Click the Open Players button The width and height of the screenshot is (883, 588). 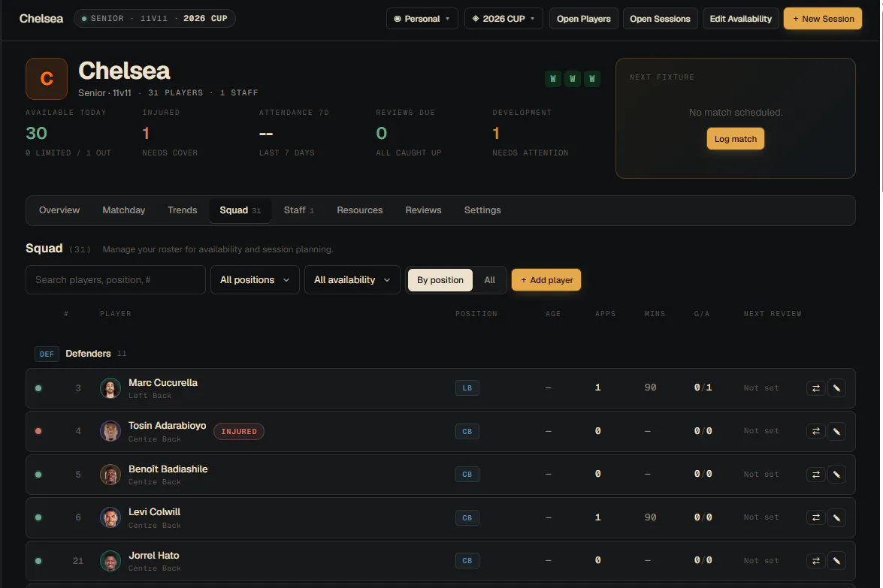click(x=583, y=19)
